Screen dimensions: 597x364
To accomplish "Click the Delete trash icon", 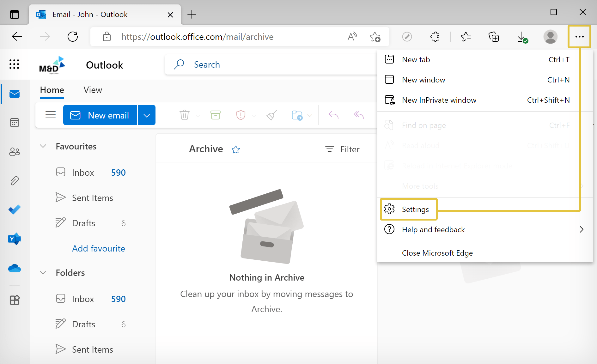I will click(185, 115).
